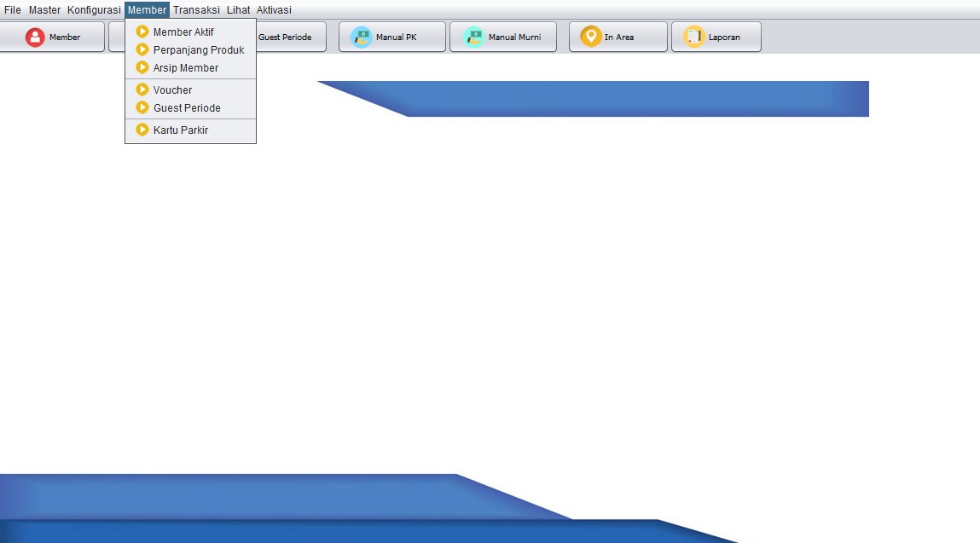
Task: Click the arrow icon next to Kartu Parkir
Action: tap(142, 130)
